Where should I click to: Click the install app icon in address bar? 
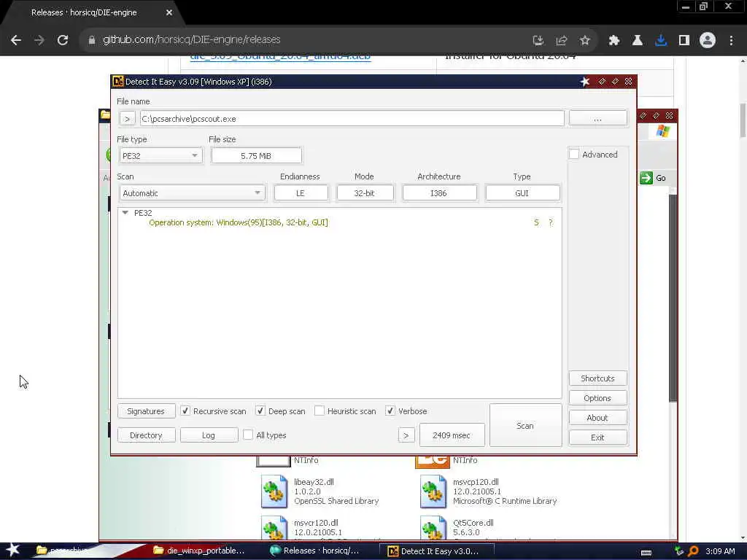(x=538, y=41)
